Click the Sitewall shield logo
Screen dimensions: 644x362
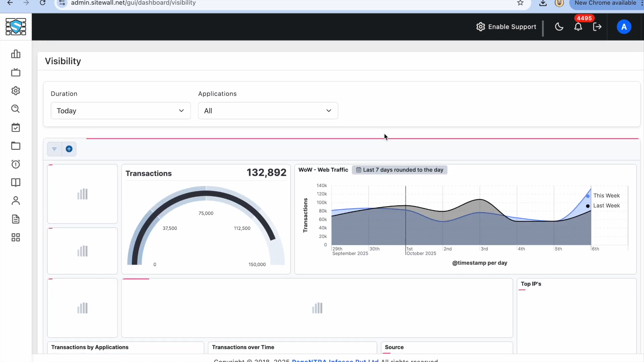(x=16, y=27)
